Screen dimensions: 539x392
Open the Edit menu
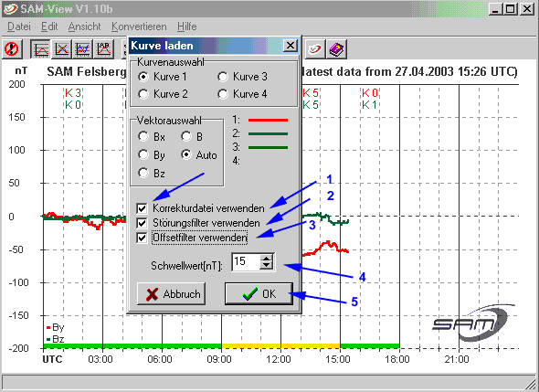coord(49,26)
